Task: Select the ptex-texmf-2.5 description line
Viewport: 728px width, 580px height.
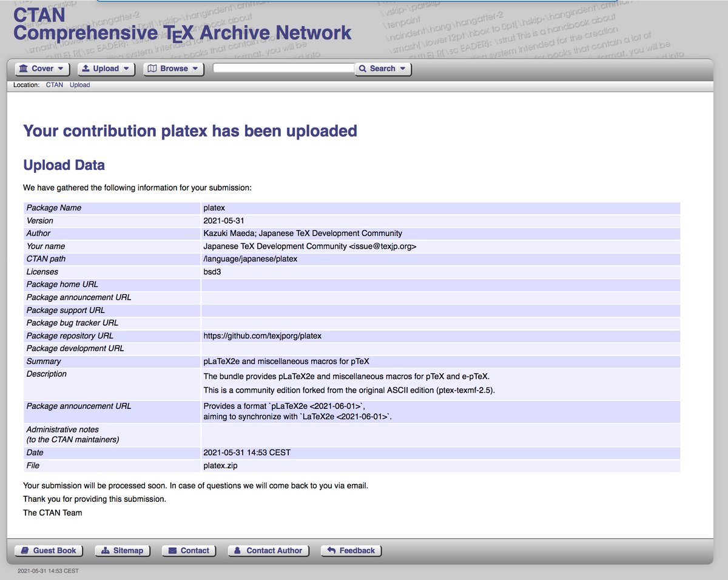Action: pos(349,390)
